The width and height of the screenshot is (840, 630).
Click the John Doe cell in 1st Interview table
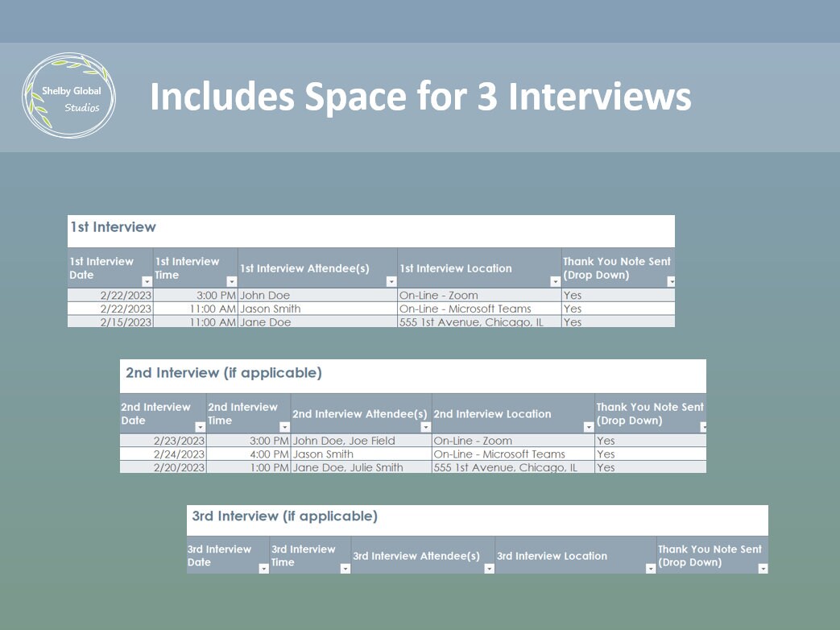click(x=317, y=295)
